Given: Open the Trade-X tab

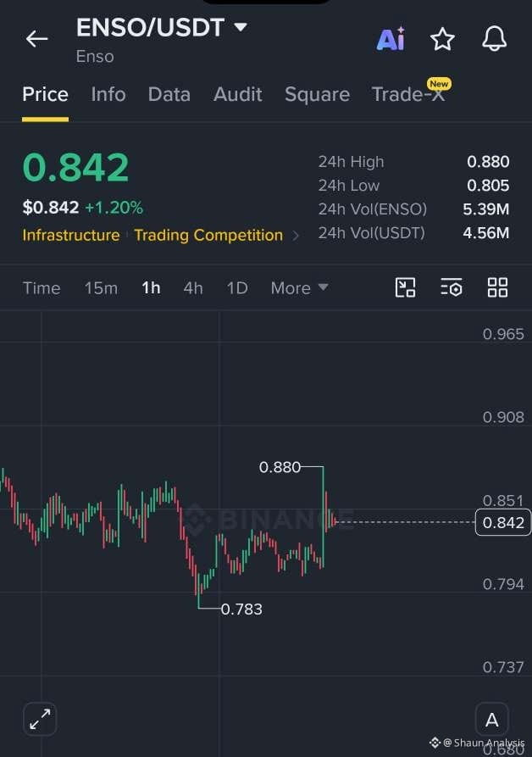Looking at the screenshot, I should tap(408, 94).
